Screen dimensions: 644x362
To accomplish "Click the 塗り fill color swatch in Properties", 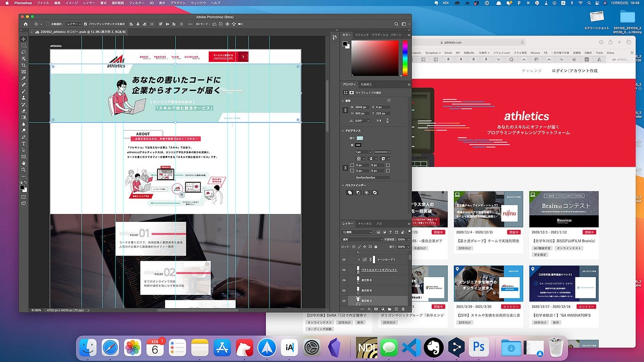I will (359, 138).
